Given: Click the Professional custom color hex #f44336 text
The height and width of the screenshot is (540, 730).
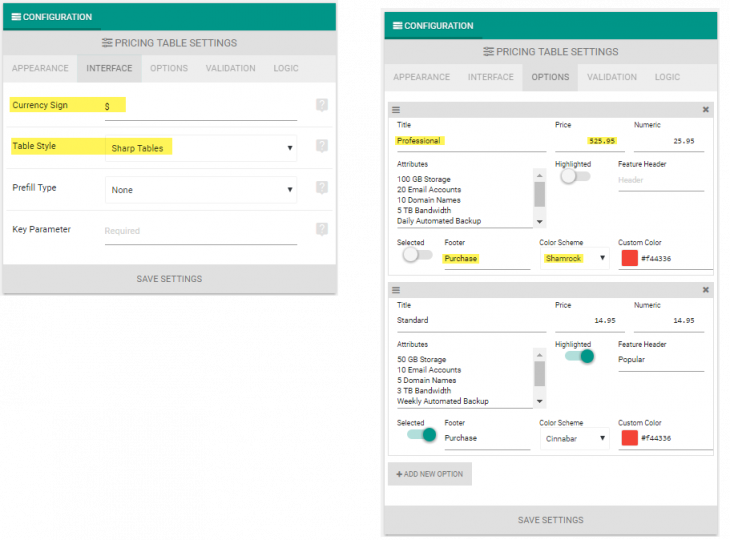Looking at the screenshot, I should pos(656,258).
